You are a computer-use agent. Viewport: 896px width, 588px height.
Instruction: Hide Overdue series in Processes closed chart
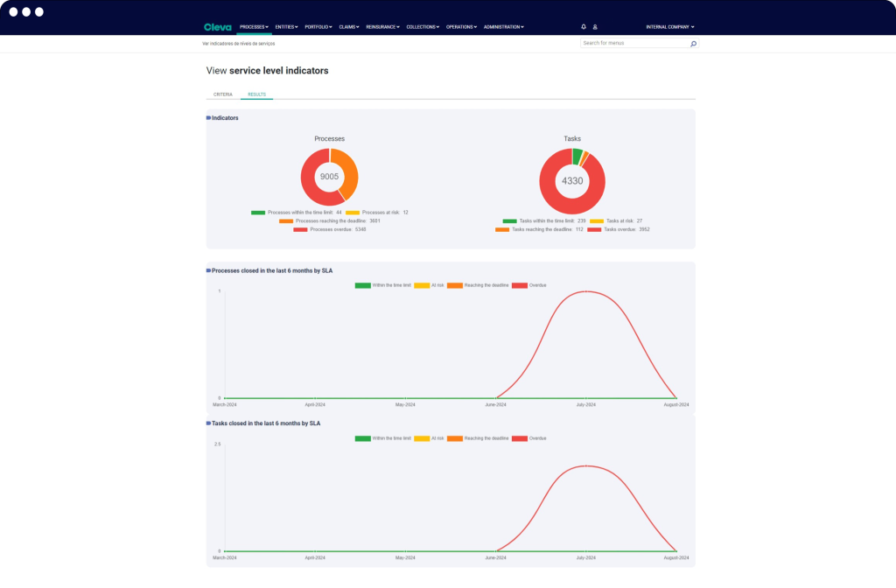pos(529,285)
